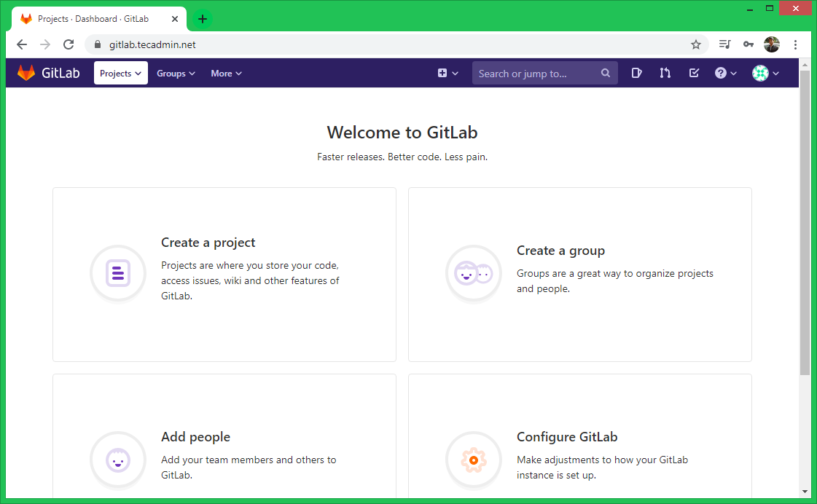Viewport: 817px width, 504px height.
Task: Click the 'Groups are a great way' description
Action: coord(615,281)
